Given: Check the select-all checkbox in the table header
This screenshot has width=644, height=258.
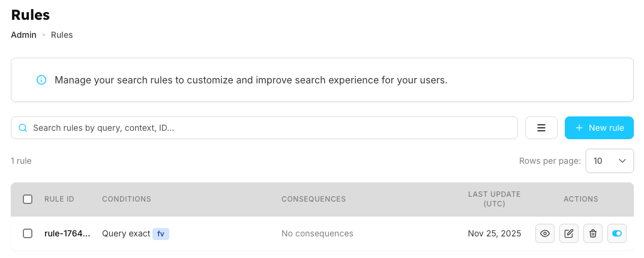Looking at the screenshot, I should pyautogui.click(x=28, y=199).
